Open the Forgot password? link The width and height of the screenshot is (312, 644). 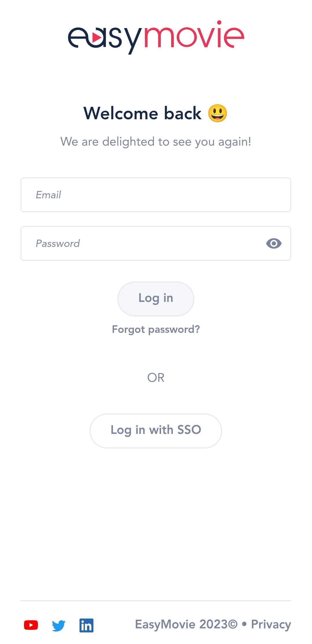coord(156,329)
